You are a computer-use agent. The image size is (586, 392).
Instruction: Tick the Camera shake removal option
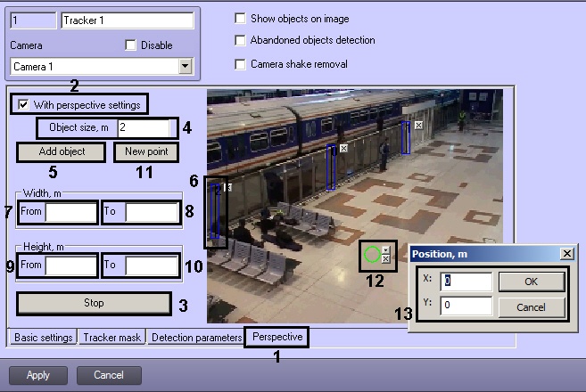click(239, 64)
